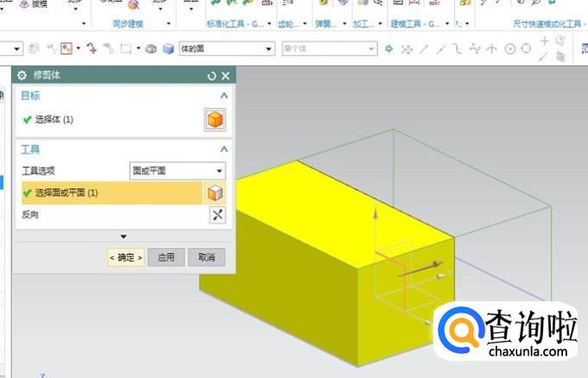Viewport: 588px width, 378px height.
Task: Collapse the 目标 section
Action: coord(224,96)
